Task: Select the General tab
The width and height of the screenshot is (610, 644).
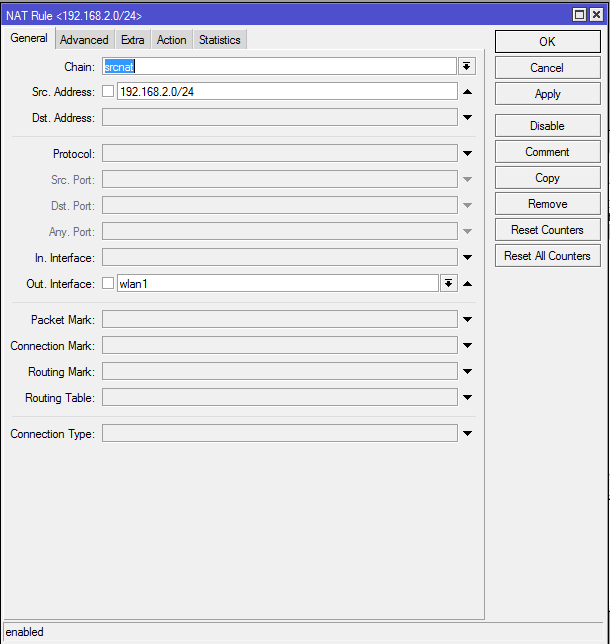Action: pyautogui.click(x=29, y=38)
